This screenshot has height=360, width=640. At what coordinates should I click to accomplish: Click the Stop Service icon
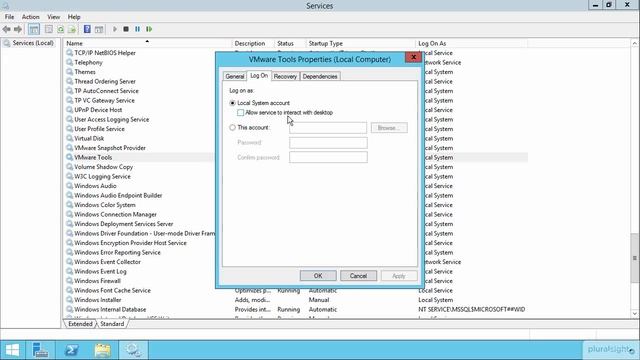[126, 29]
